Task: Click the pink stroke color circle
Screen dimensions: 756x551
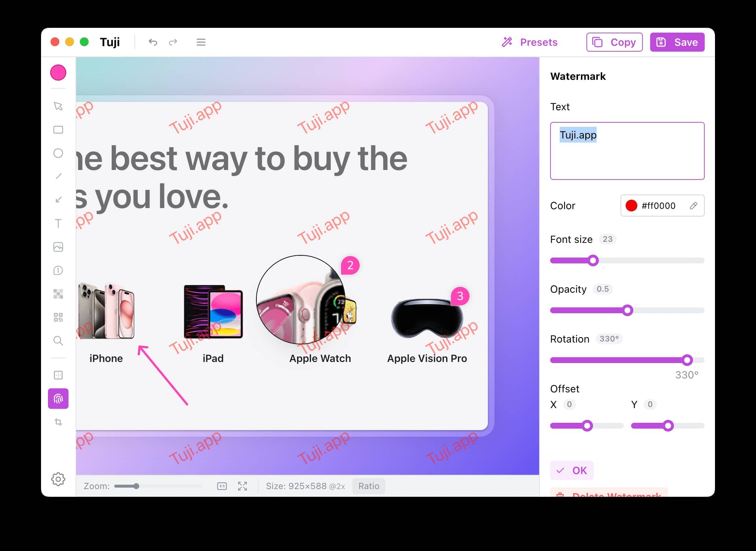Action: [x=58, y=73]
